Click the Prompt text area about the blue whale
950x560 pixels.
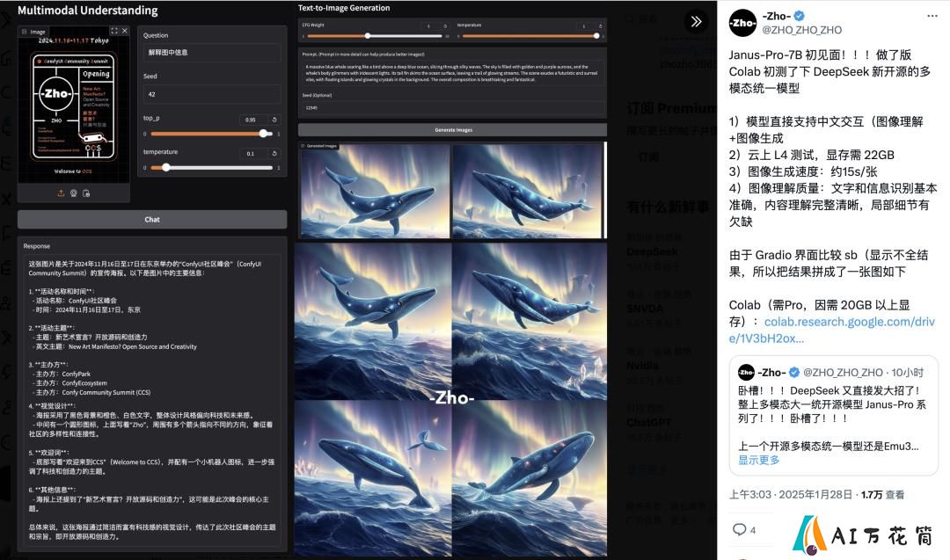point(452,73)
